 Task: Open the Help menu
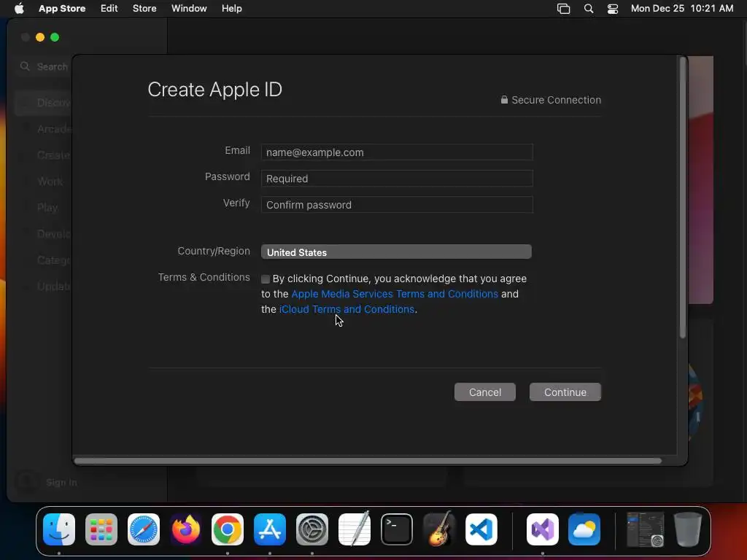(x=231, y=9)
